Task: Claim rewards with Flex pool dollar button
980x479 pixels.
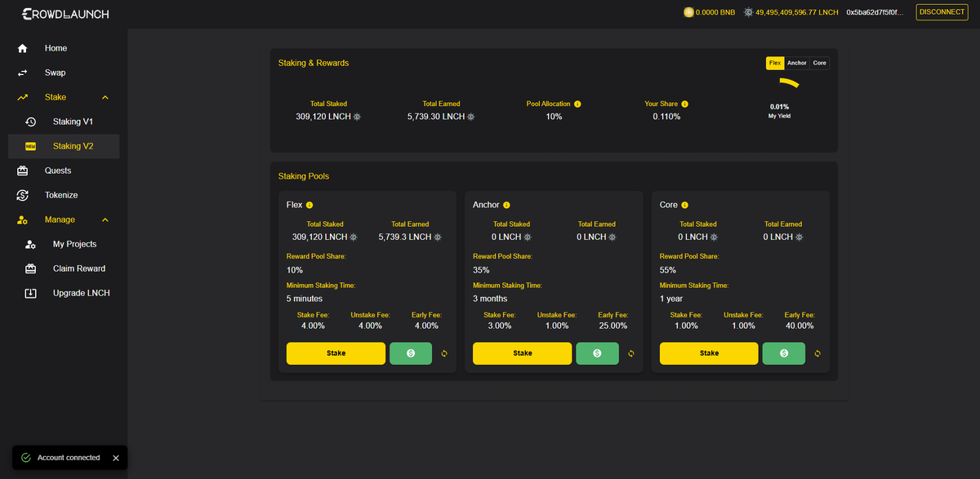Action: (x=411, y=353)
